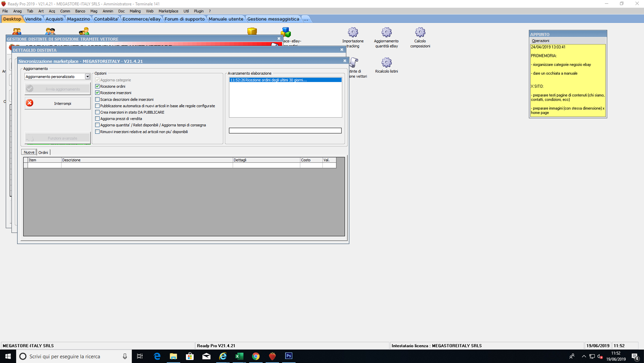
Task: Select the Nuove tab
Action: pyautogui.click(x=29, y=152)
